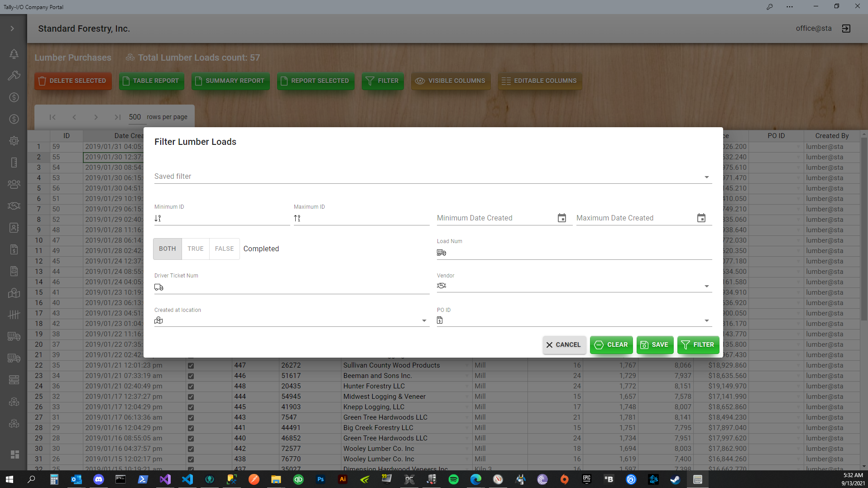Click the key icon in the title bar
This screenshot has height=488, width=868.
[x=770, y=7]
